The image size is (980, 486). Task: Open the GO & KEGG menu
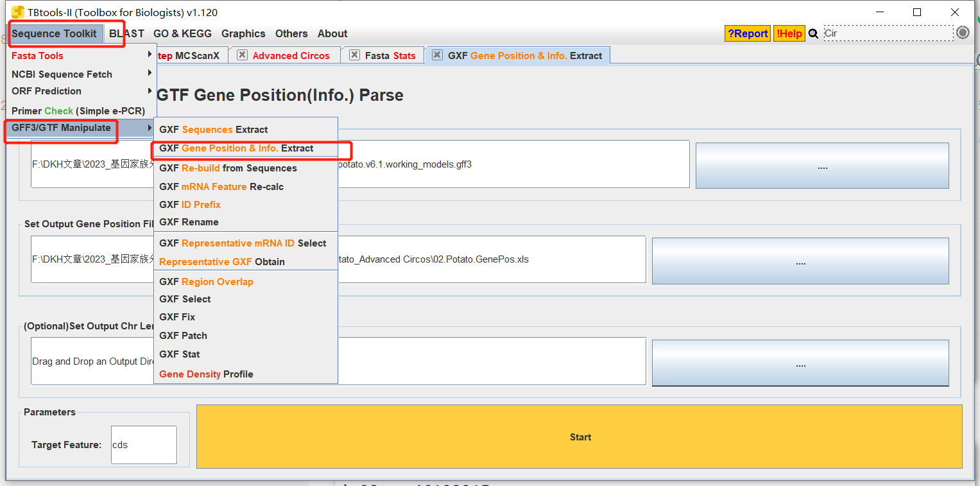pos(182,33)
